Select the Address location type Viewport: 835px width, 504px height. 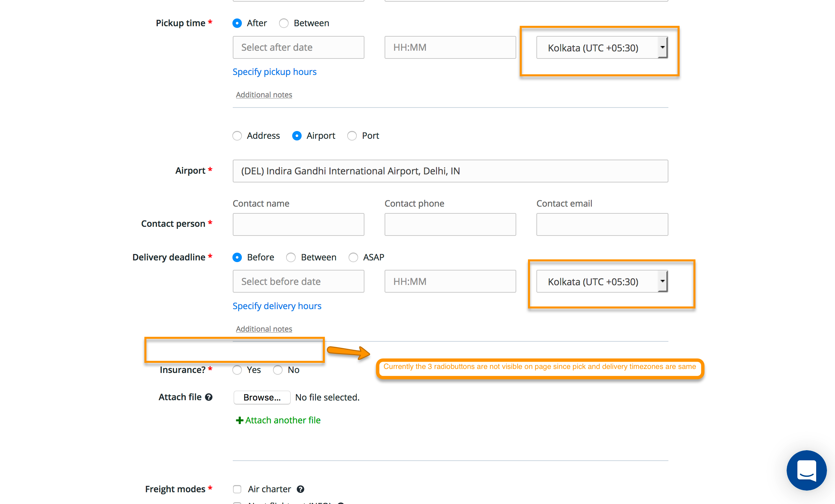pos(237,135)
